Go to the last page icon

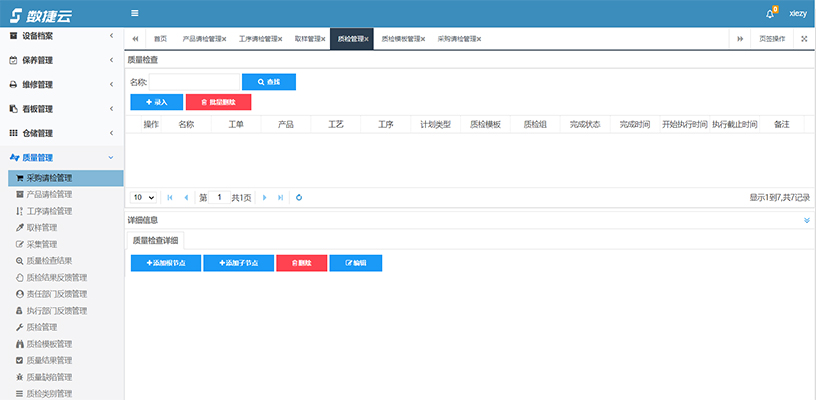pyautogui.click(x=279, y=198)
